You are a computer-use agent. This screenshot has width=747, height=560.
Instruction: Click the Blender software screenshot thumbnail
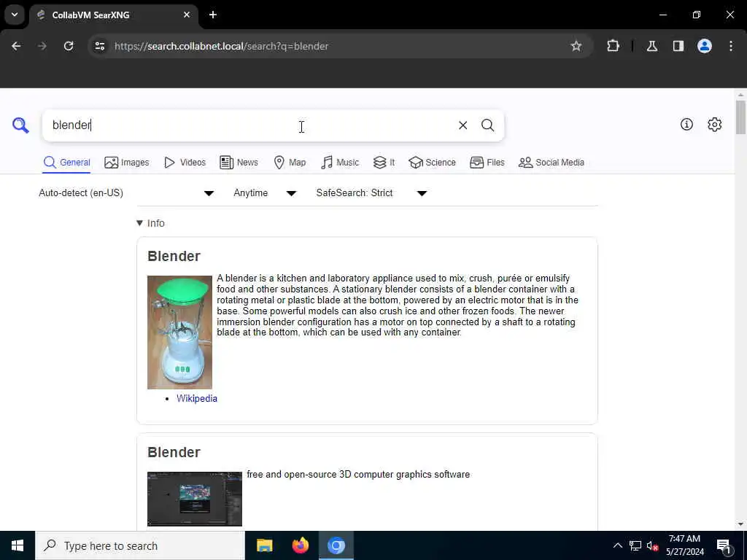pyautogui.click(x=194, y=499)
